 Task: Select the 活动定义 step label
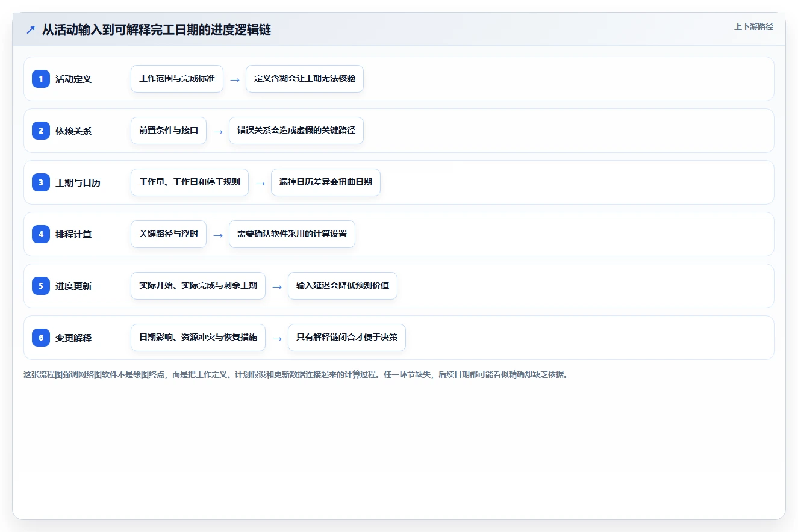[x=73, y=79]
